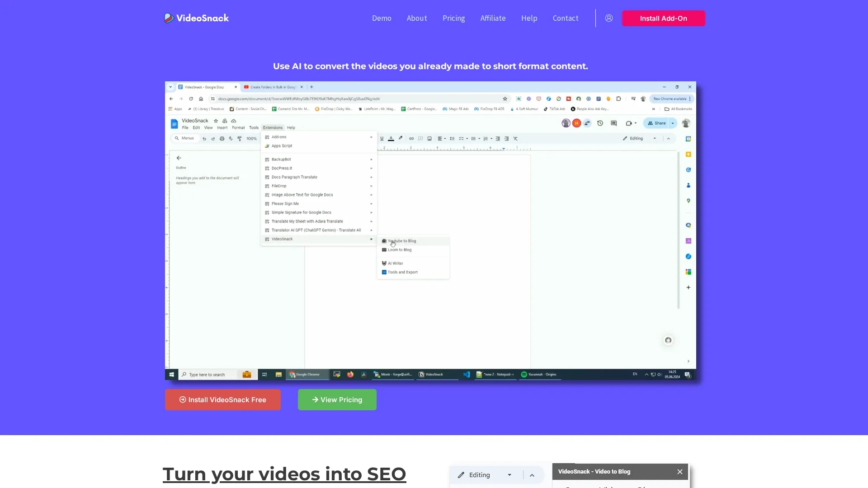The height and width of the screenshot is (488, 868).
Task: Select Youtube to Blog submenu item
Action: point(413,241)
